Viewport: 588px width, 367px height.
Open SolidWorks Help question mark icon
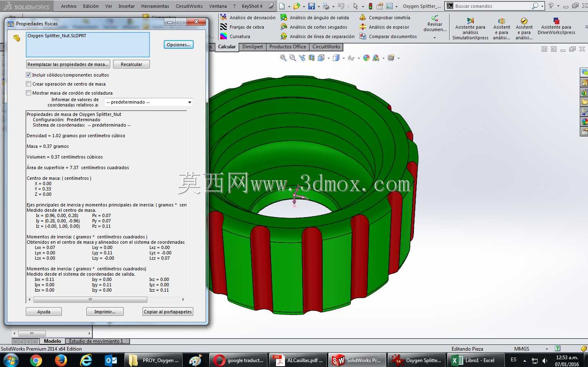tap(551, 6)
